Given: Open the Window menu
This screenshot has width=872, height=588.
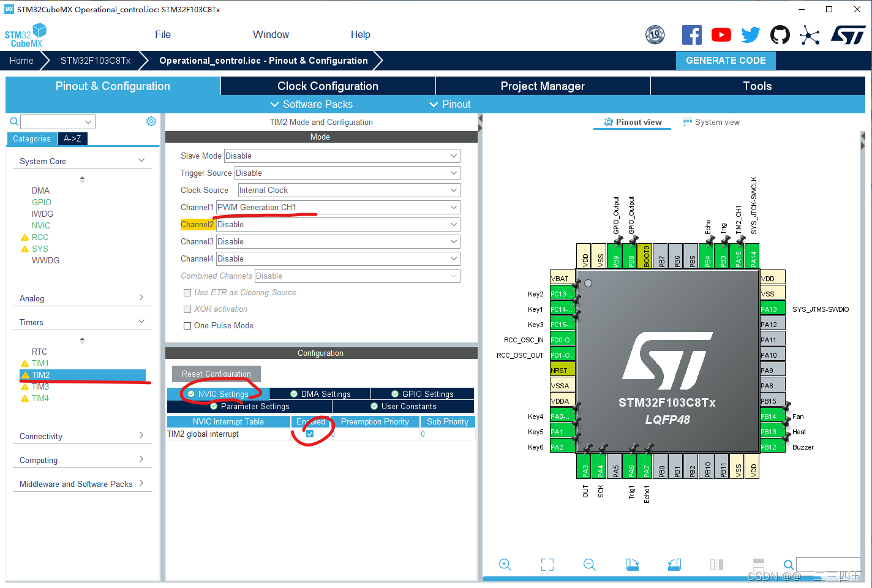Looking at the screenshot, I should (271, 35).
